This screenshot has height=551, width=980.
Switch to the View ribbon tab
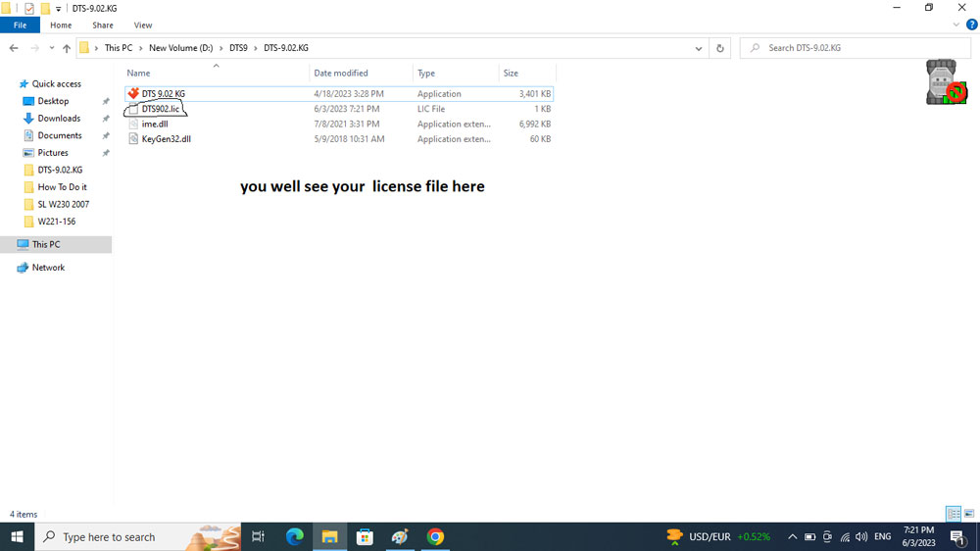coord(142,25)
